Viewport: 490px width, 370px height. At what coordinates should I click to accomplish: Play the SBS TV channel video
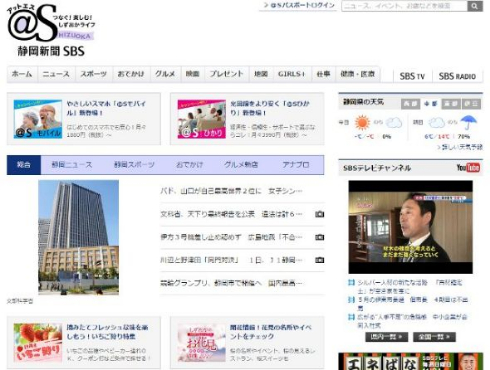click(x=411, y=227)
